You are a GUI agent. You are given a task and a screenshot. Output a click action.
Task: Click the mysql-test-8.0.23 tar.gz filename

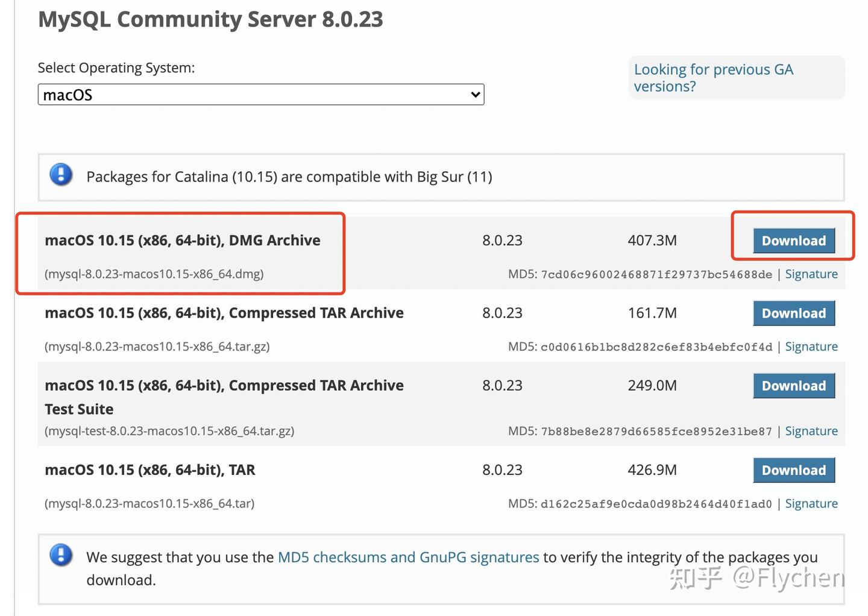point(169,431)
